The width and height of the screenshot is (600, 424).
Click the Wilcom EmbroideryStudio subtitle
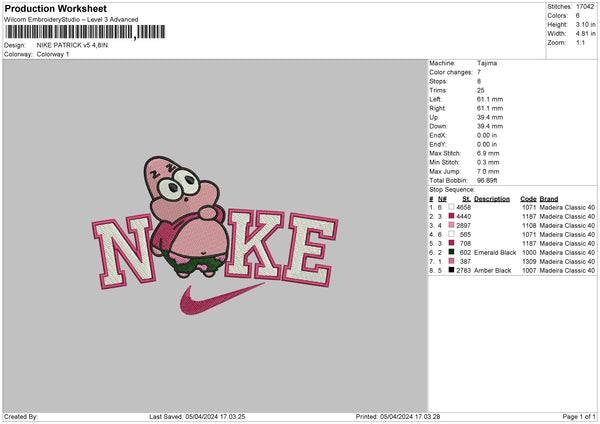click(x=71, y=20)
